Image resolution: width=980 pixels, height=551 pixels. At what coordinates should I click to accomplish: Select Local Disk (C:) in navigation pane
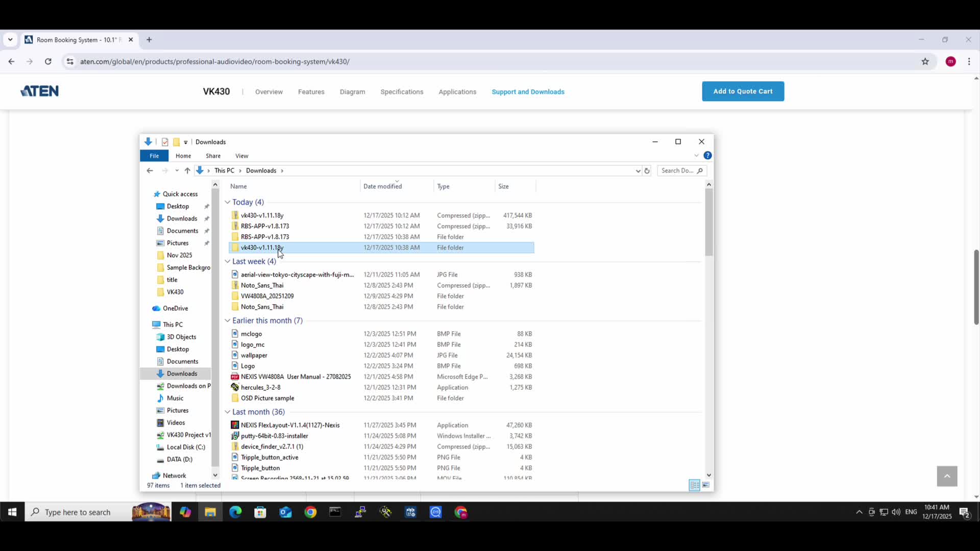click(186, 447)
